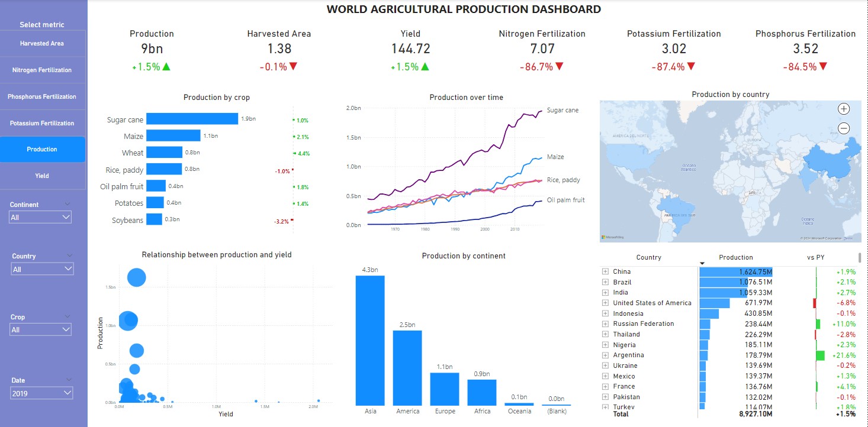Screen dimensions: 868x427
Task: Select the Harvested Area metric
Action: (42, 44)
